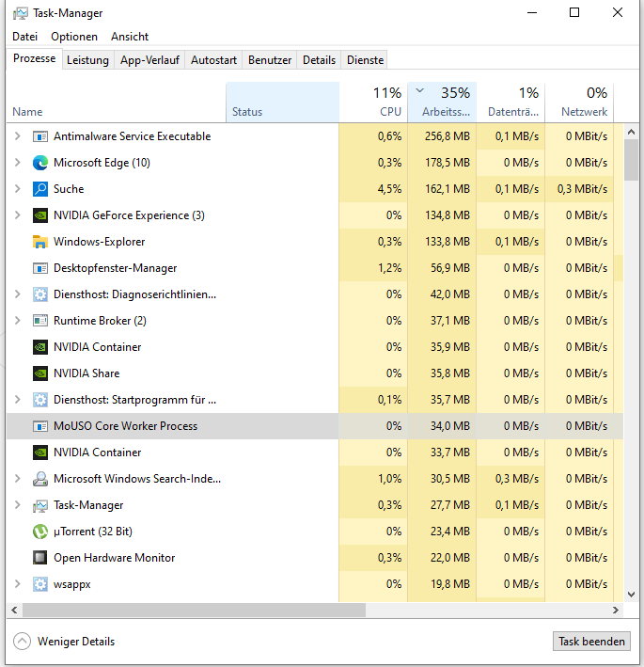Click the Task-Manager title bar icon

(21, 13)
